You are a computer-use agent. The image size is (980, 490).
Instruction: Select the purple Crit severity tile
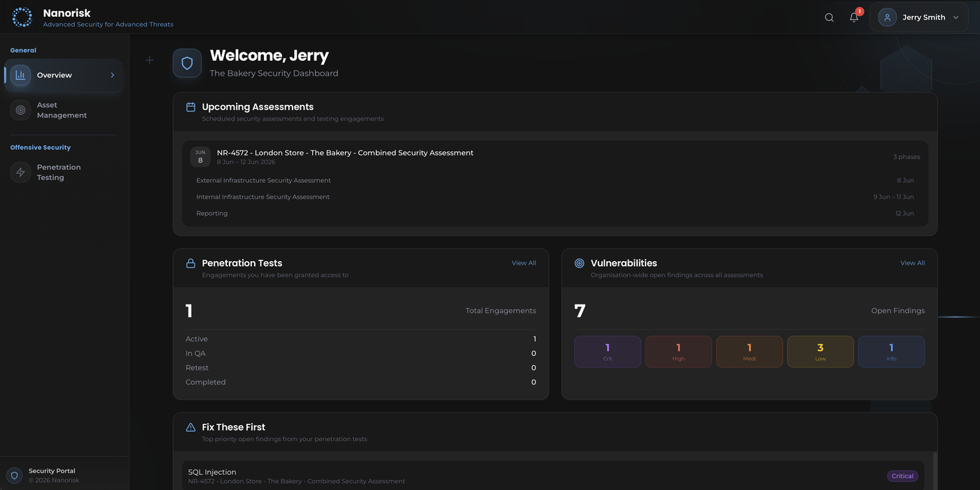[x=607, y=351]
